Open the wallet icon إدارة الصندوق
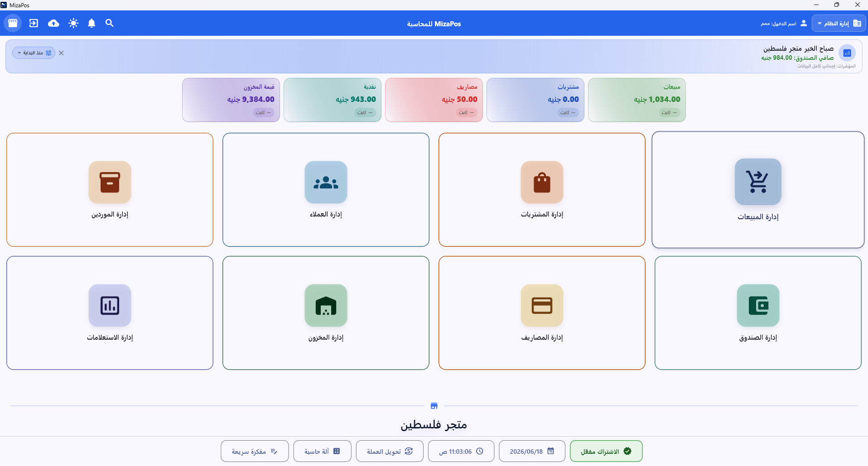The width and height of the screenshot is (868, 466). (x=758, y=305)
